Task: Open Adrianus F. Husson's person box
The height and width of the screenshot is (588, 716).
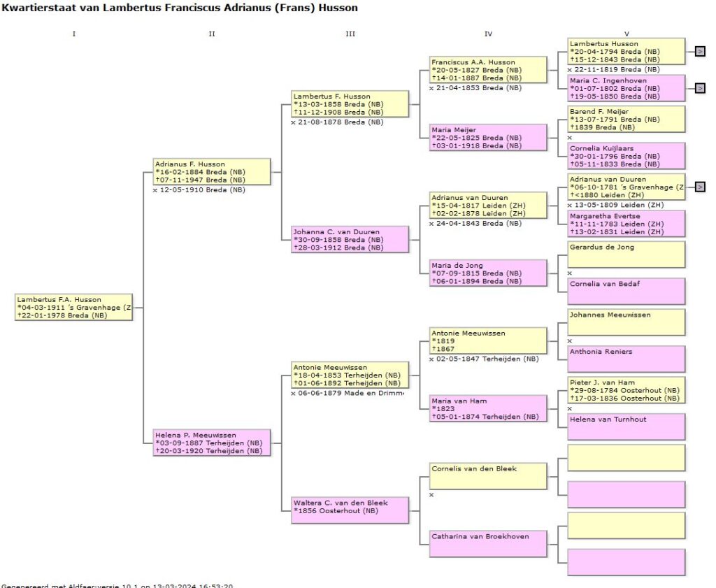Action: point(212,172)
